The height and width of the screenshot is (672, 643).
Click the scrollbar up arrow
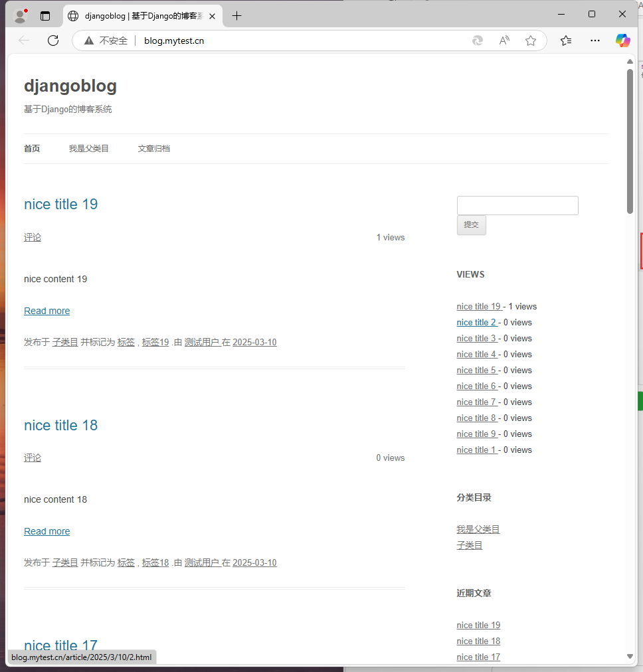tap(630, 62)
